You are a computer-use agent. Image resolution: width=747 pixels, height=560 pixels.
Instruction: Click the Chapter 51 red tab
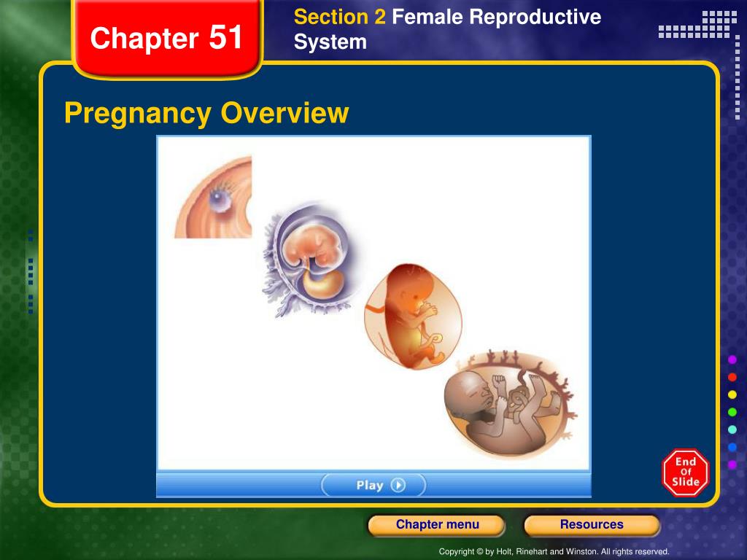tap(166, 38)
